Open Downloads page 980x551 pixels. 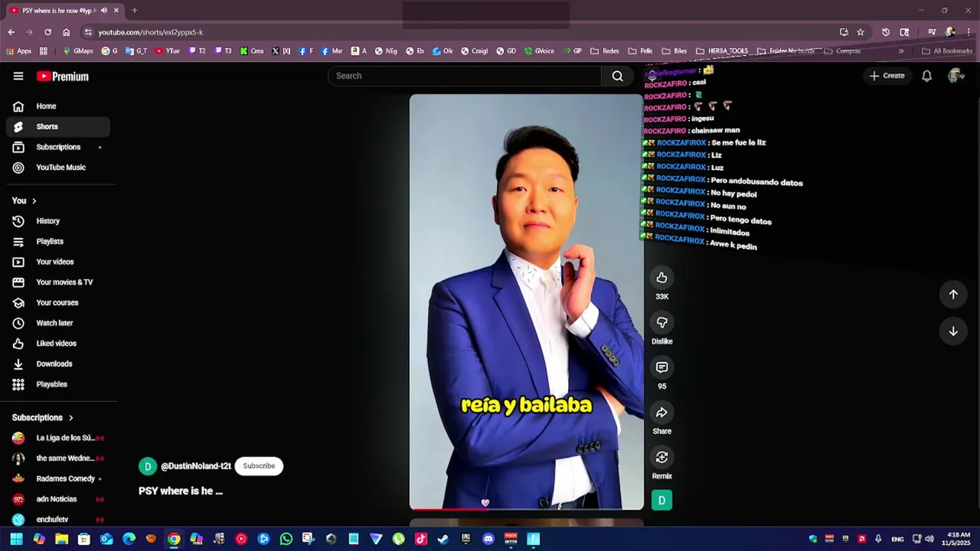point(58,364)
